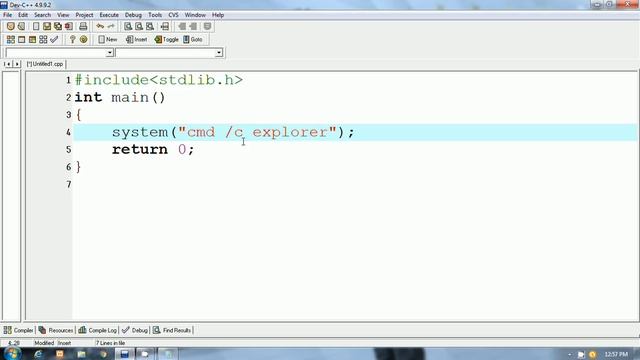
Task: Click the Print toolbar icon
Action: (83, 27)
